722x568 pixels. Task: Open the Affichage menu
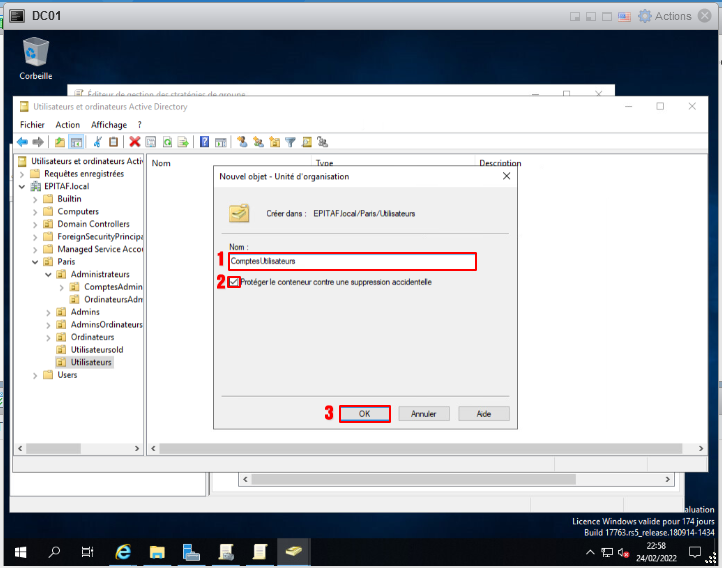point(109,125)
